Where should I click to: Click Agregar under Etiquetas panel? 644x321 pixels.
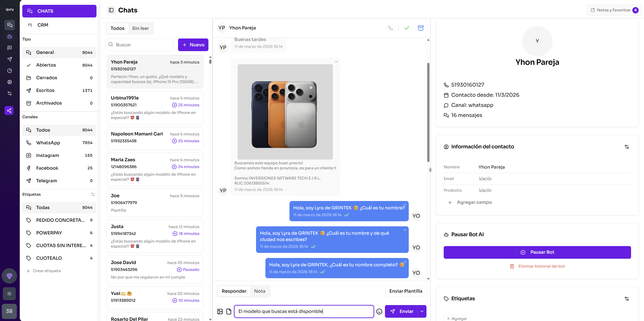click(x=457, y=318)
